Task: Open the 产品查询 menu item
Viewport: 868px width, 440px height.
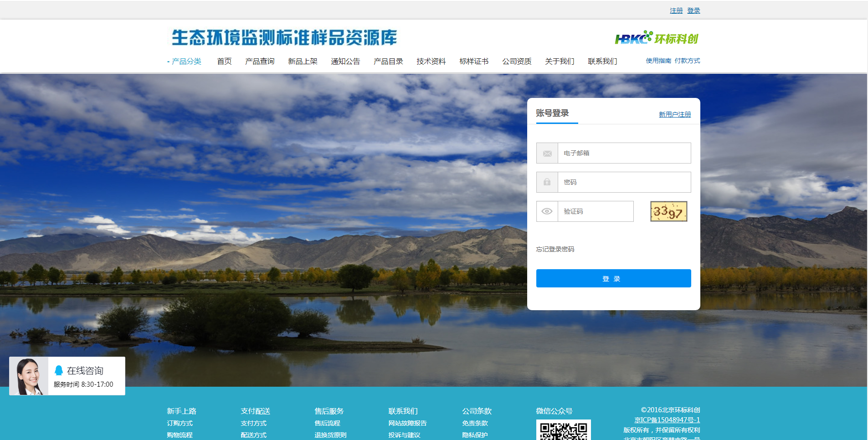Action: click(x=260, y=61)
